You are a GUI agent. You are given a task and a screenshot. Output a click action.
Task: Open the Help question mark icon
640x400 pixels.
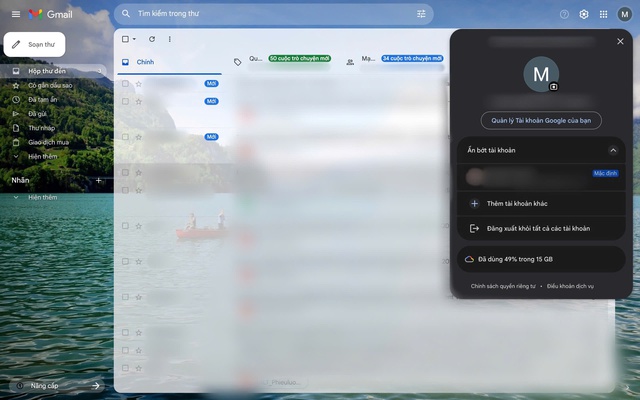[x=564, y=14]
